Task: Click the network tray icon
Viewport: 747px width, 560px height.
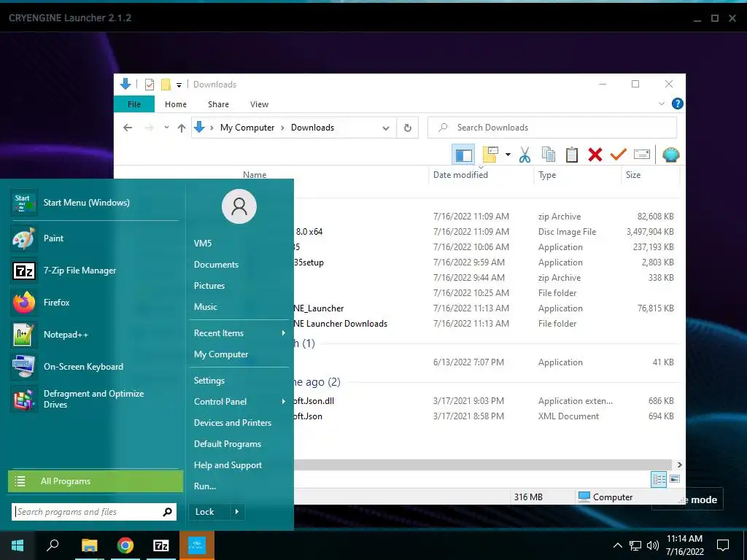Action: pyautogui.click(x=635, y=545)
